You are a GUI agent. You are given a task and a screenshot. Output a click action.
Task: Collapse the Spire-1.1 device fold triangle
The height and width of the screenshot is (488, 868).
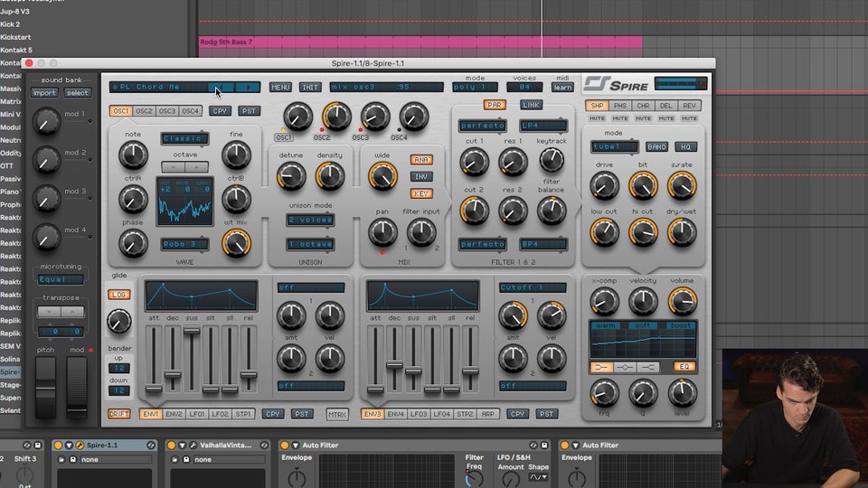(69, 445)
